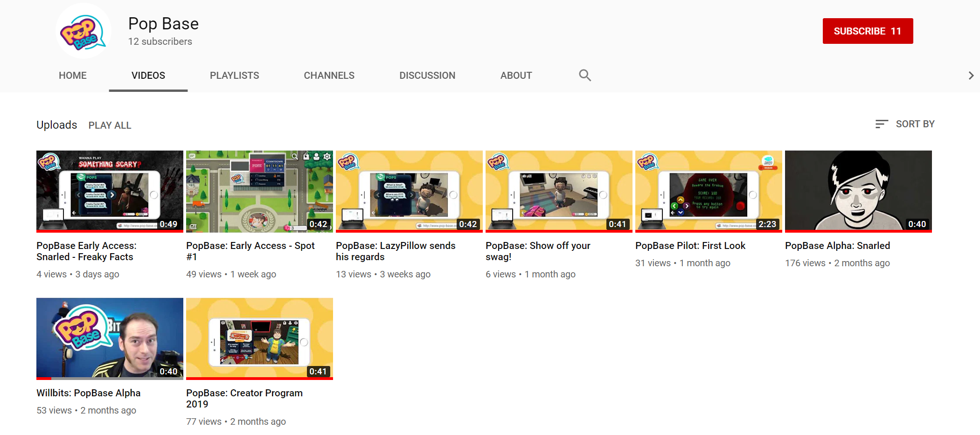Open Creator Program 2019 video thumbnail
Image resolution: width=980 pixels, height=435 pixels.
pyautogui.click(x=259, y=338)
